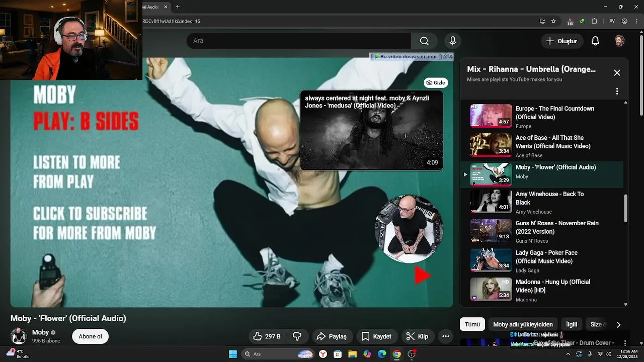Viewport: 644px width, 362px height.
Task: Click the OBS icon on the taskbar
Action: [412, 354]
